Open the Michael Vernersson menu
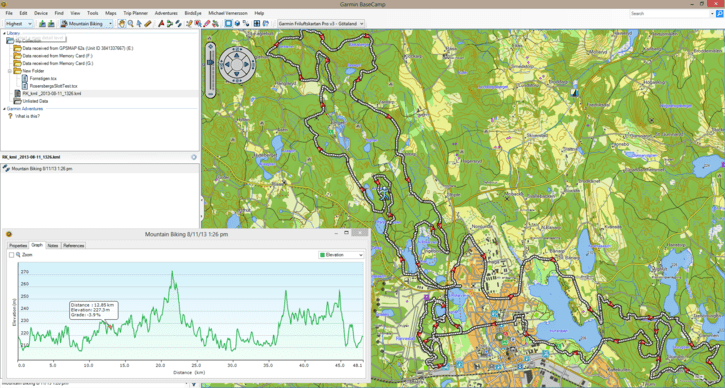Screen dimensions: 725x388 [229, 13]
